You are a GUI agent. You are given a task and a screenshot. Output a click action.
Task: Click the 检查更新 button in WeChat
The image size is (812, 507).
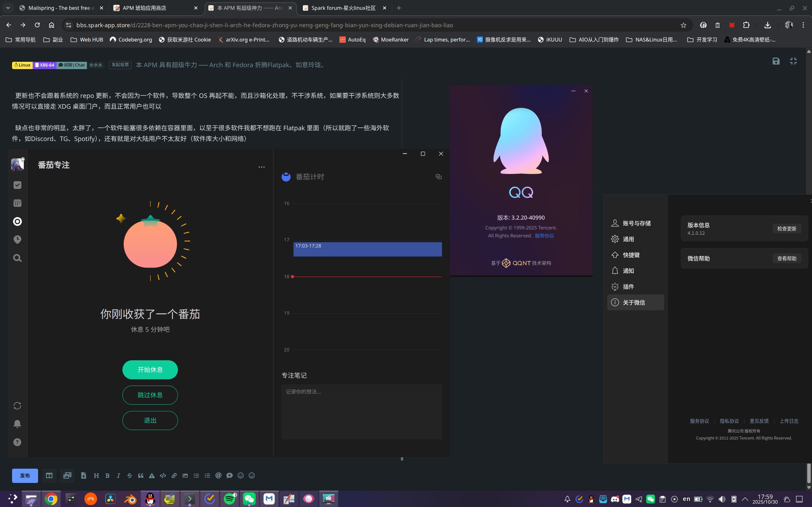coord(787,228)
